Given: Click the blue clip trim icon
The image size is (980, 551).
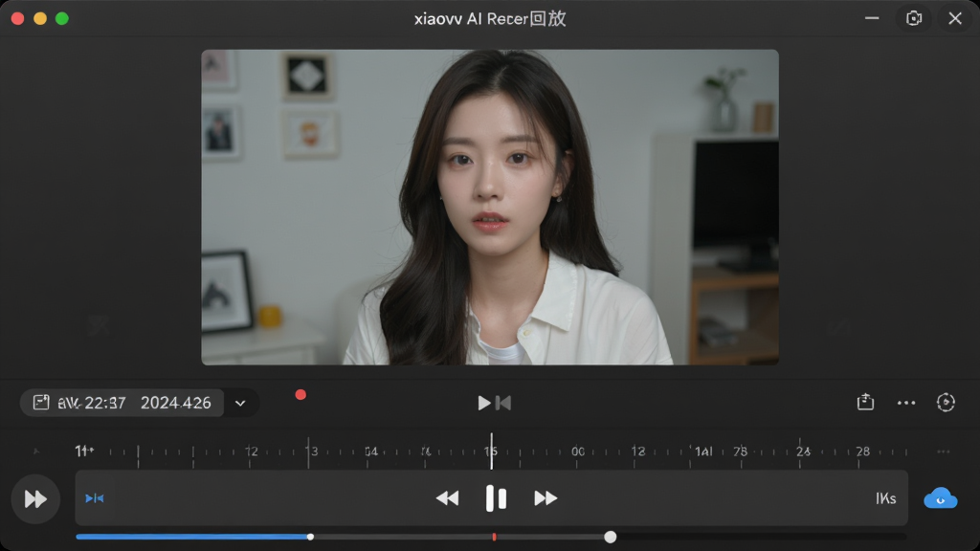Looking at the screenshot, I should (x=95, y=498).
